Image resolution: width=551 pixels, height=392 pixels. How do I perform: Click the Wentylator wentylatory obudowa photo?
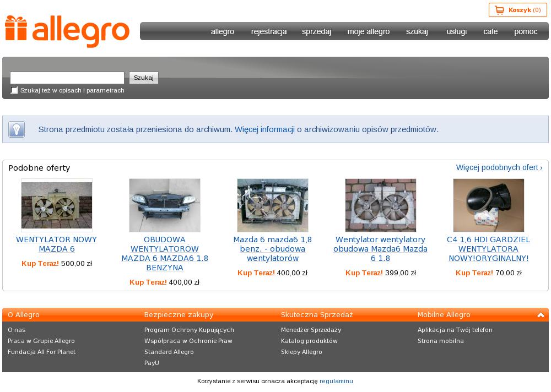tap(381, 205)
